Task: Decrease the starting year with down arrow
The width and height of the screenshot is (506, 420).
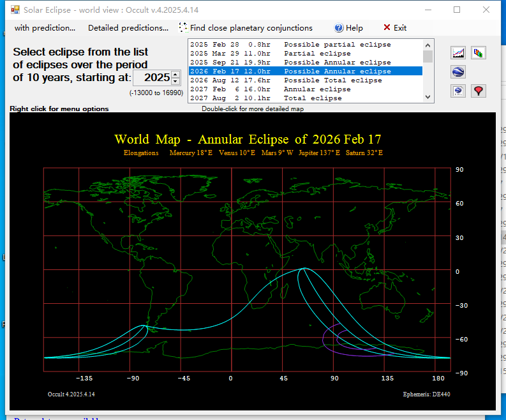Action: [175, 81]
